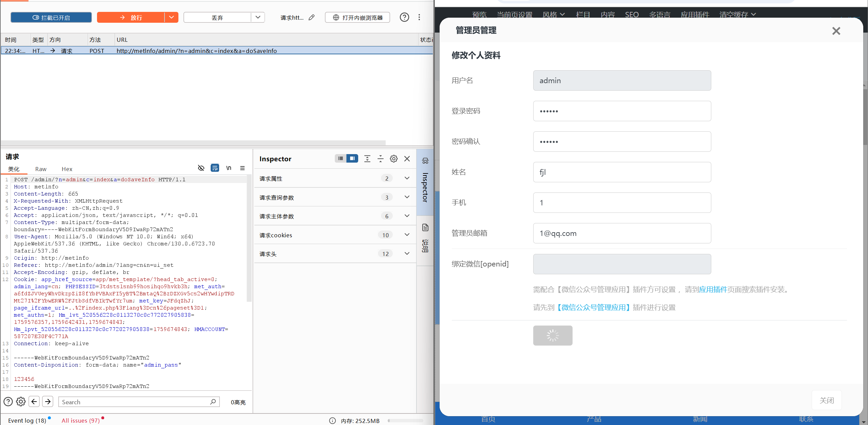The width and height of the screenshot is (868, 425).
Task: Click the settings gear at the bottom-left corner
Action: [20, 401]
